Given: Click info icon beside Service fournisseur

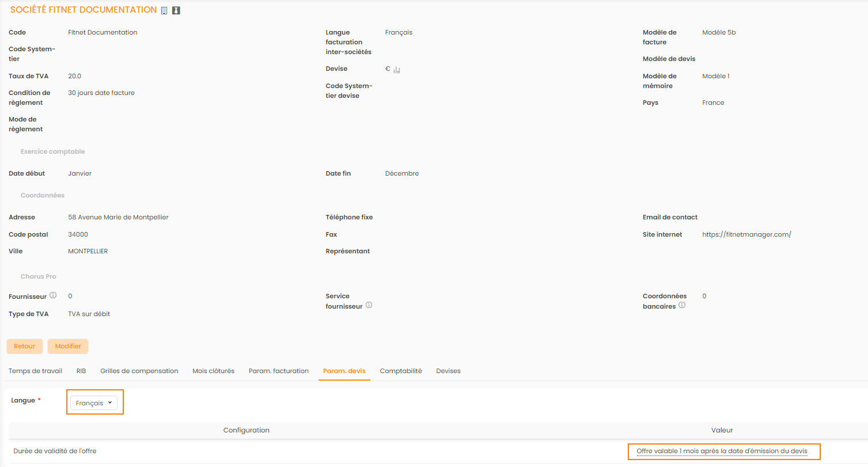Looking at the screenshot, I should (369, 305).
